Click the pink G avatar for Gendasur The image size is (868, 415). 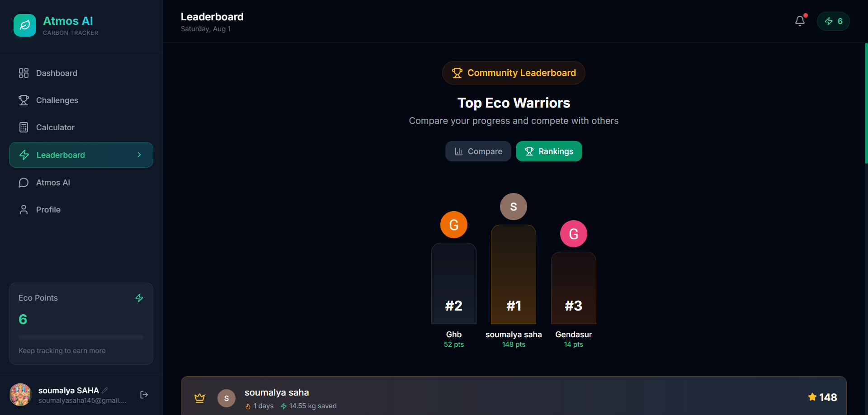coord(574,234)
